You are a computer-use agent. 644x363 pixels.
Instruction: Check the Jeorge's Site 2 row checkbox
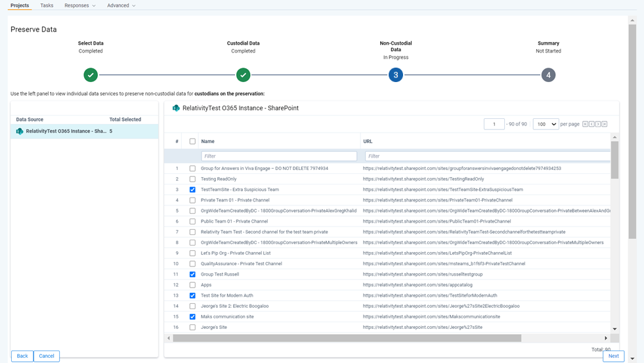(x=192, y=307)
